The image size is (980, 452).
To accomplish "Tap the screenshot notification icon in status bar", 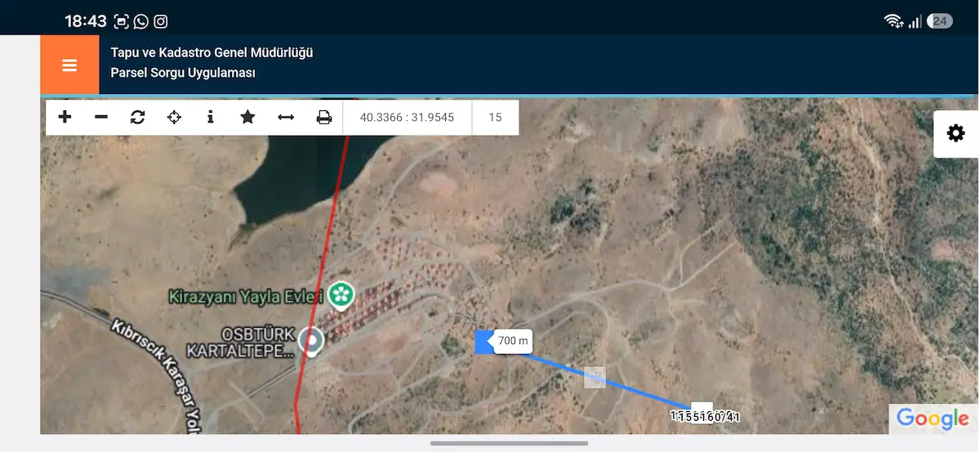I will (122, 21).
